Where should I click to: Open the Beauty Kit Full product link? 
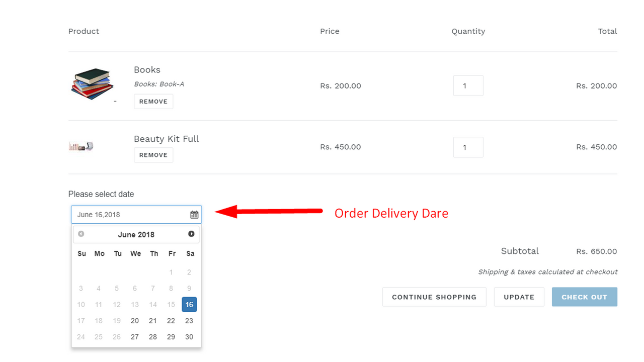coord(167,139)
